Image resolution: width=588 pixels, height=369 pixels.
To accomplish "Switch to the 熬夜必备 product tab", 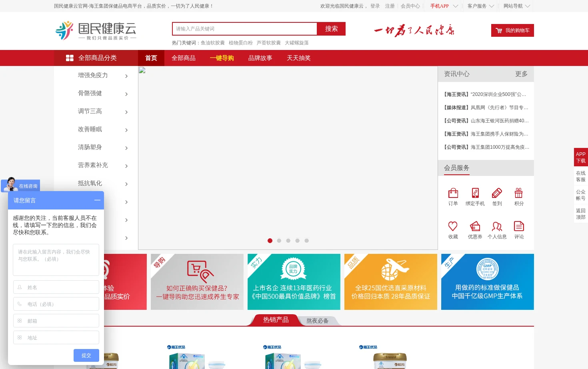I will 318,321.
